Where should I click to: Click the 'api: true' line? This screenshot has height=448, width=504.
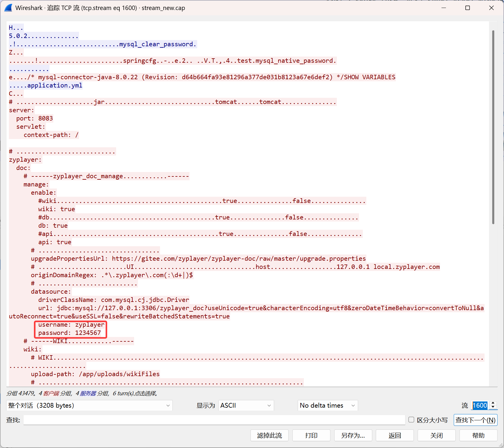[x=55, y=242]
